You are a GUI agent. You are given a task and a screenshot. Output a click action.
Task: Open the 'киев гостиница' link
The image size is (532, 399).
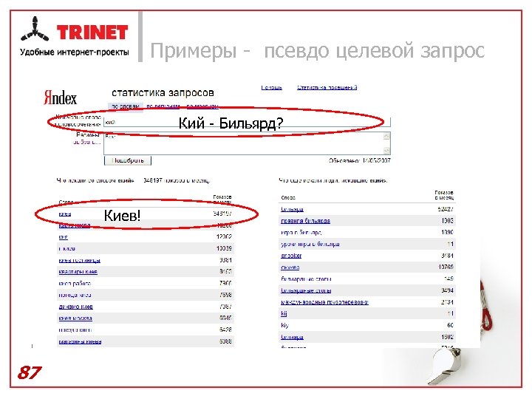pos(79,260)
